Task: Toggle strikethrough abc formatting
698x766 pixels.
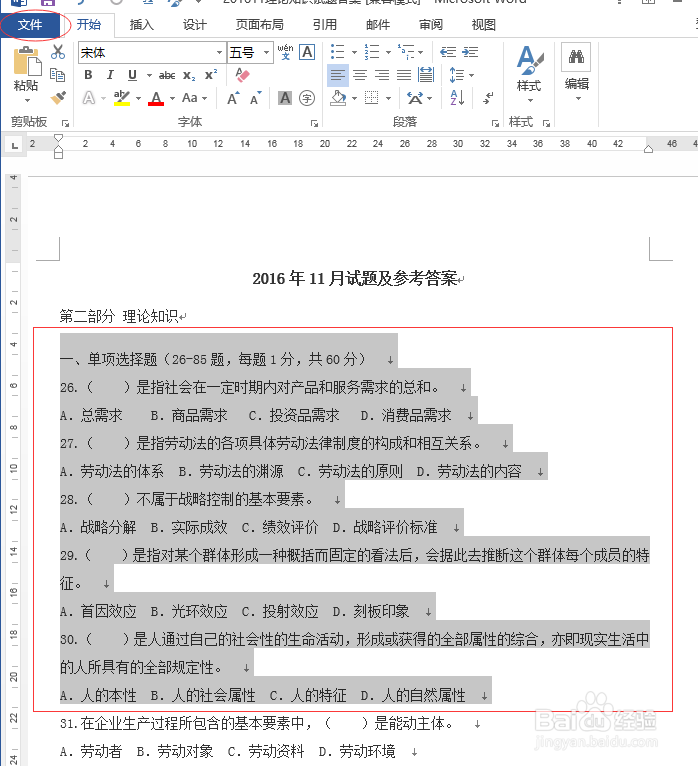Action: (167, 75)
